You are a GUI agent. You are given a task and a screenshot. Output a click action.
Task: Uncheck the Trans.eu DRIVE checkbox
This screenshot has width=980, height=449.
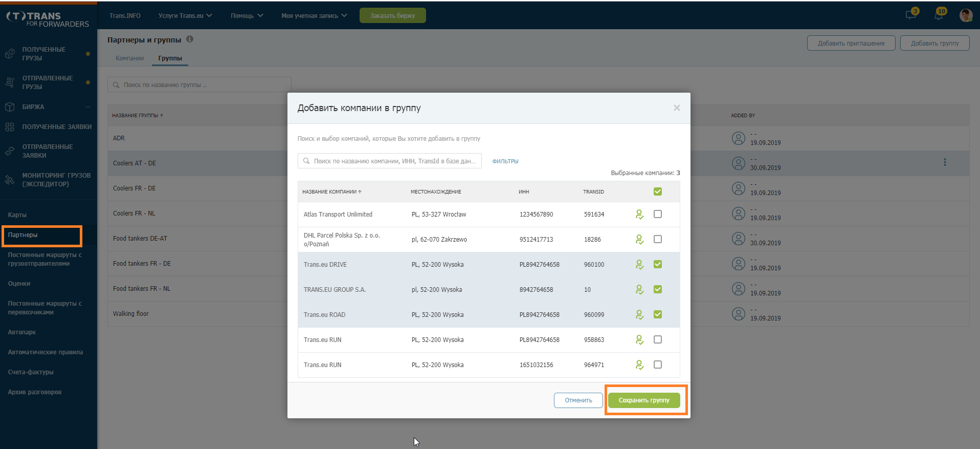(x=658, y=264)
